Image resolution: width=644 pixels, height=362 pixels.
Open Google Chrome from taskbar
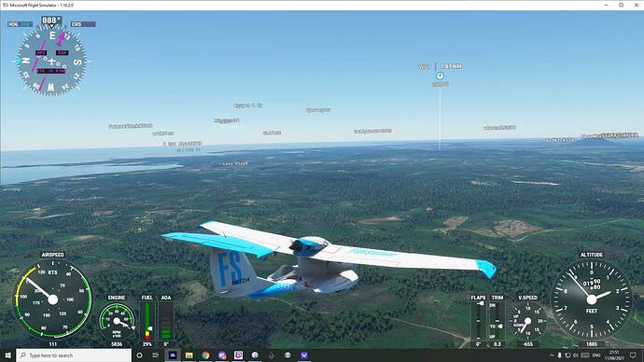(x=205, y=355)
